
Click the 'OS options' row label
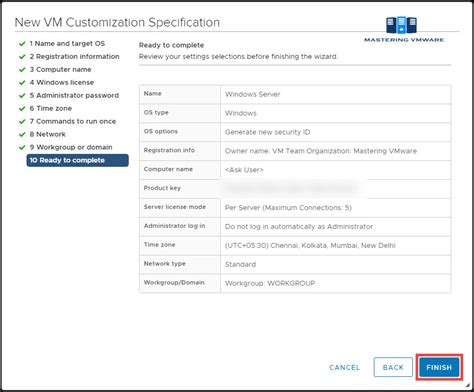tap(160, 131)
